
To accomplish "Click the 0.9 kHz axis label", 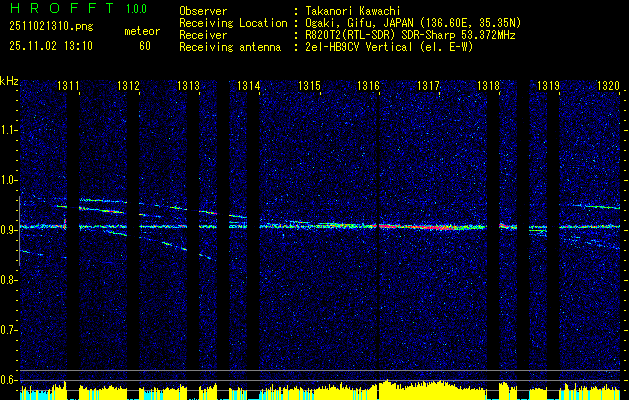I will (8, 230).
